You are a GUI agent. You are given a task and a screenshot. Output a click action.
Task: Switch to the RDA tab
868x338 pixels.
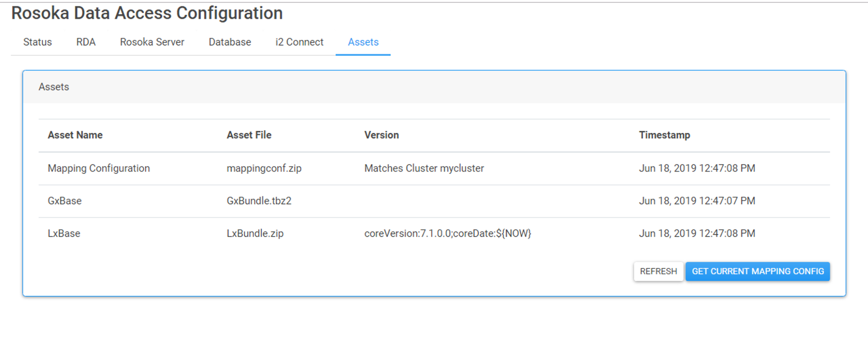pyautogui.click(x=86, y=42)
